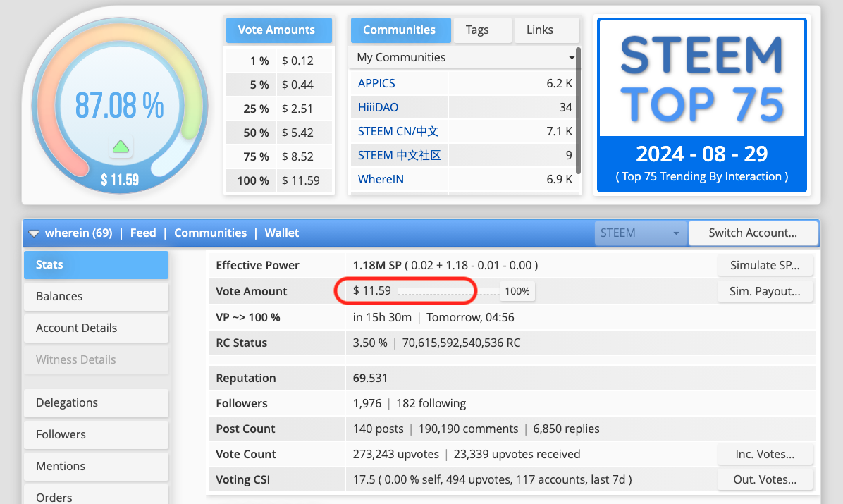
Task: Click the Out. Votes button
Action: 765,480
